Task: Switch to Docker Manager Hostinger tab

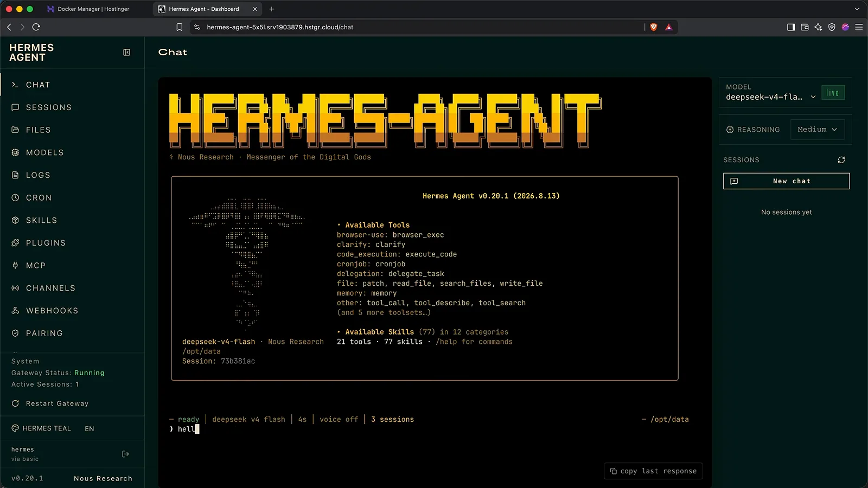Action: tap(88, 9)
